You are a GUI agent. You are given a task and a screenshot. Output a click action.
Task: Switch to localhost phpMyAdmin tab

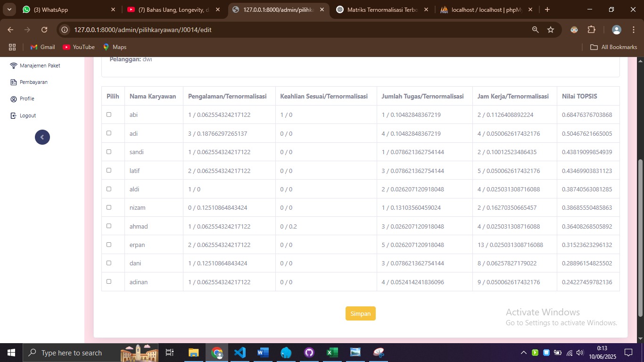(486, 9)
